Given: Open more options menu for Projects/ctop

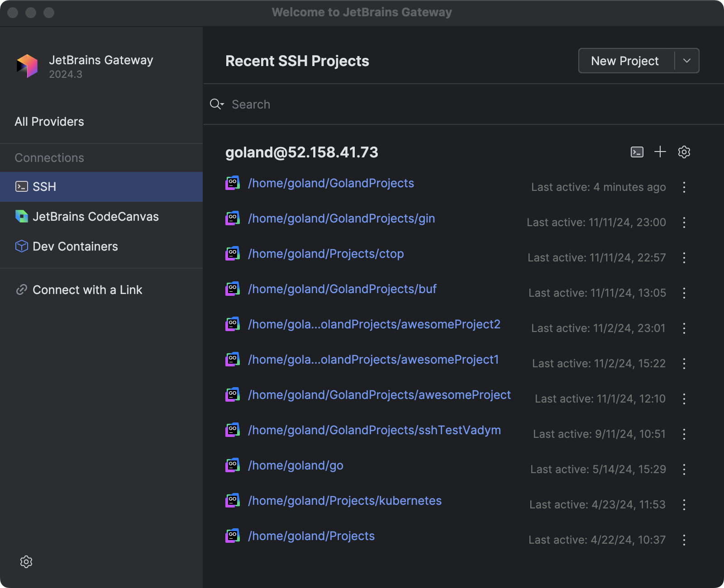Looking at the screenshot, I should (x=684, y=258).
